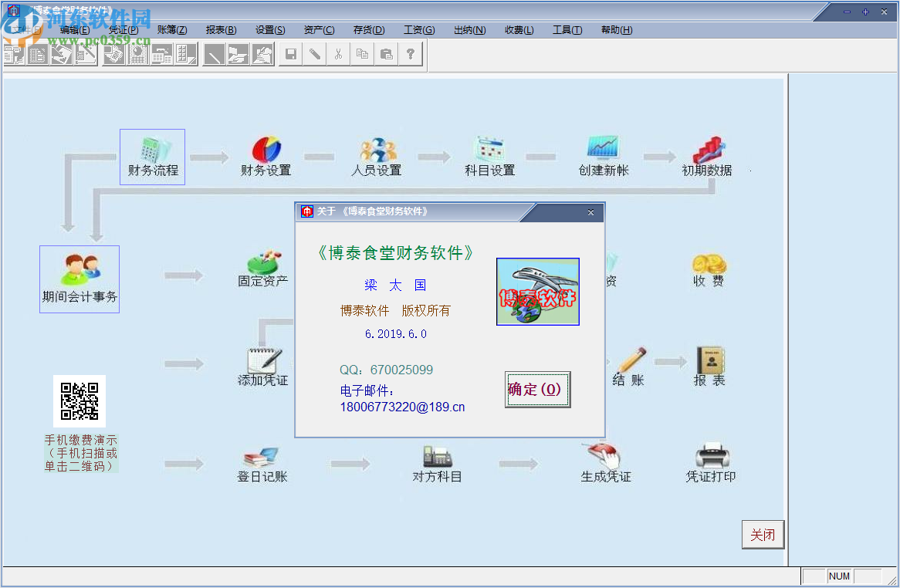Open the 工资(G) menu

[x=419, y=30]
